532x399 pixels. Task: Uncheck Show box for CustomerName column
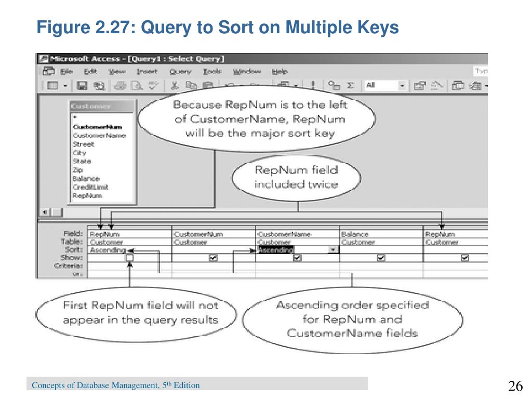[x=297, y=258]
